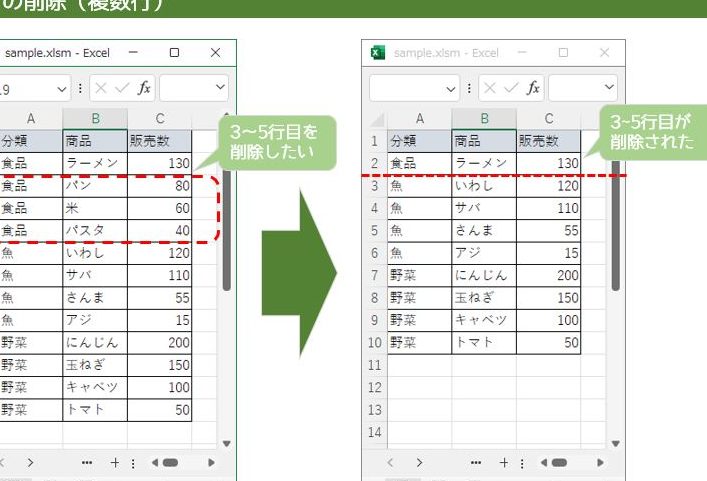This screenshot has height=481, width=707.
Task: Click the Excel app icon in right window
Action: point(378,53)
